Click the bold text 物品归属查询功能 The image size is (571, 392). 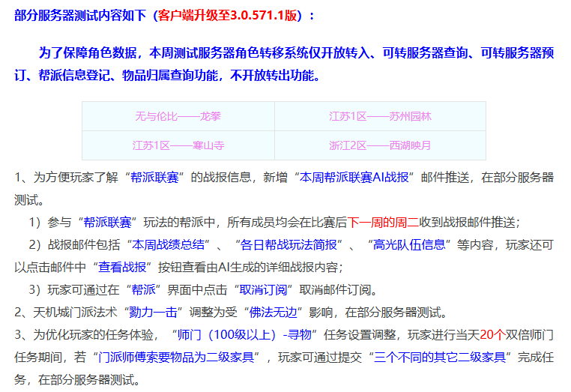[x=170, y=76]
